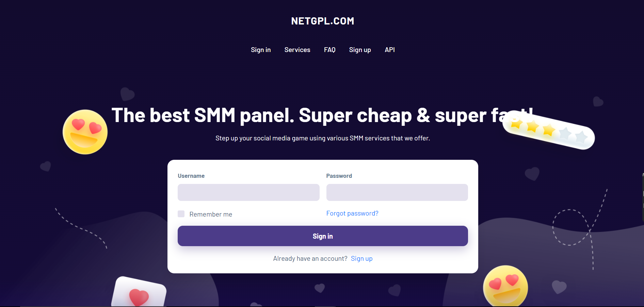The width and height of the screenshot is (644, 307).
Task: Enable the Remember me checkbox
Action: pyautogui.click(x=181, y=214)
